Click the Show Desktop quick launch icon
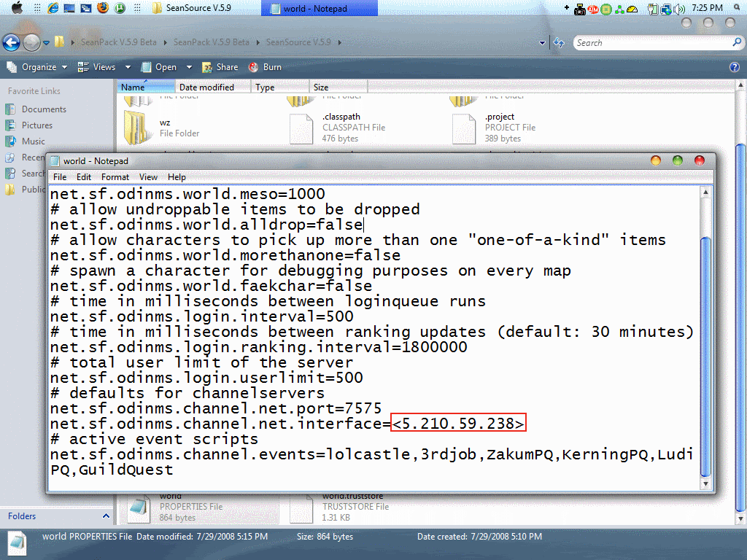This screenshot has height=560, width=747. pyautogui.click(x=69, y=8)
